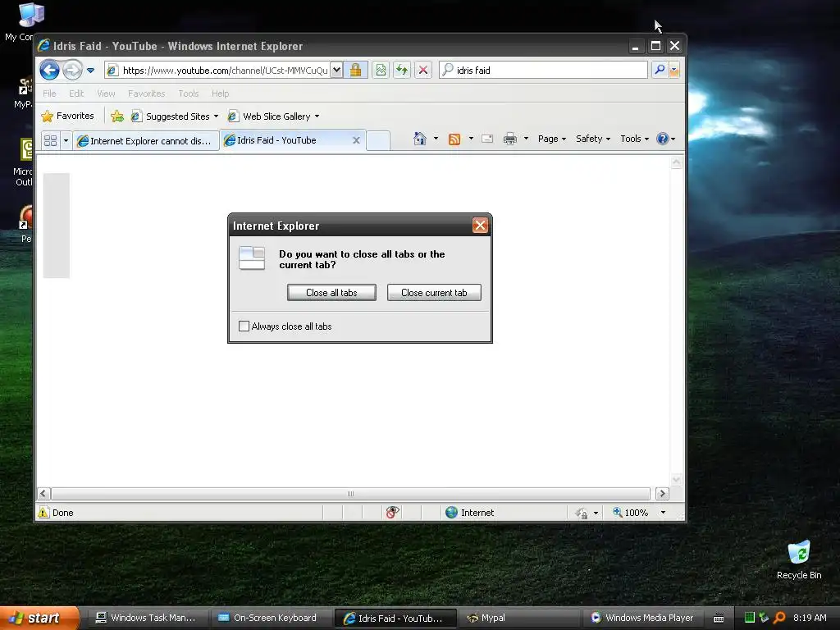Click the Internet zone globe icon
The image size is (840, 630).
pyautogui.click(x=452, y=513)
